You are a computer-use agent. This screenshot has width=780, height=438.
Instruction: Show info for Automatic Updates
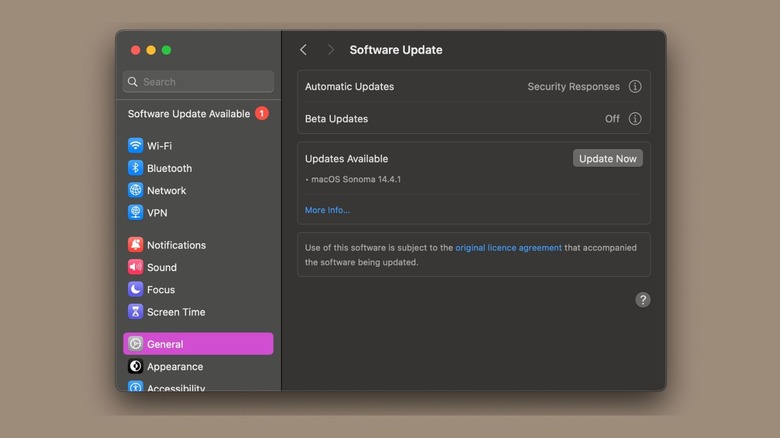click(x=635, y=87)
